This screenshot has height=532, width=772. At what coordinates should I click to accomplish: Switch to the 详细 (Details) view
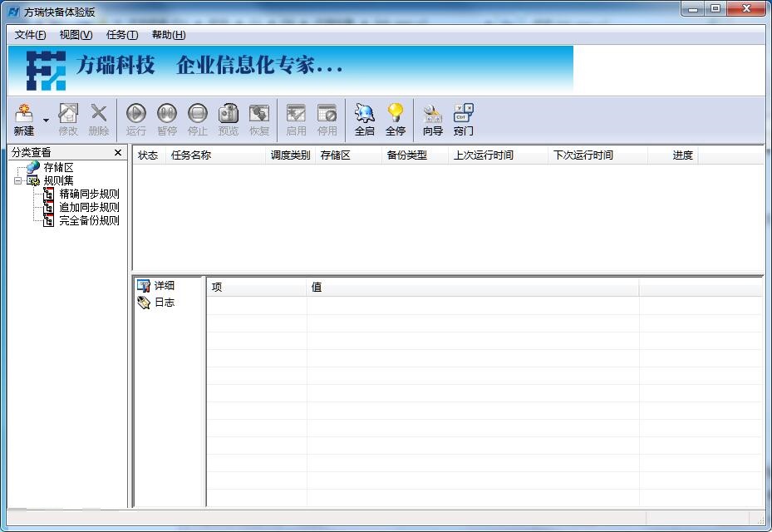(x=165, y=286)
